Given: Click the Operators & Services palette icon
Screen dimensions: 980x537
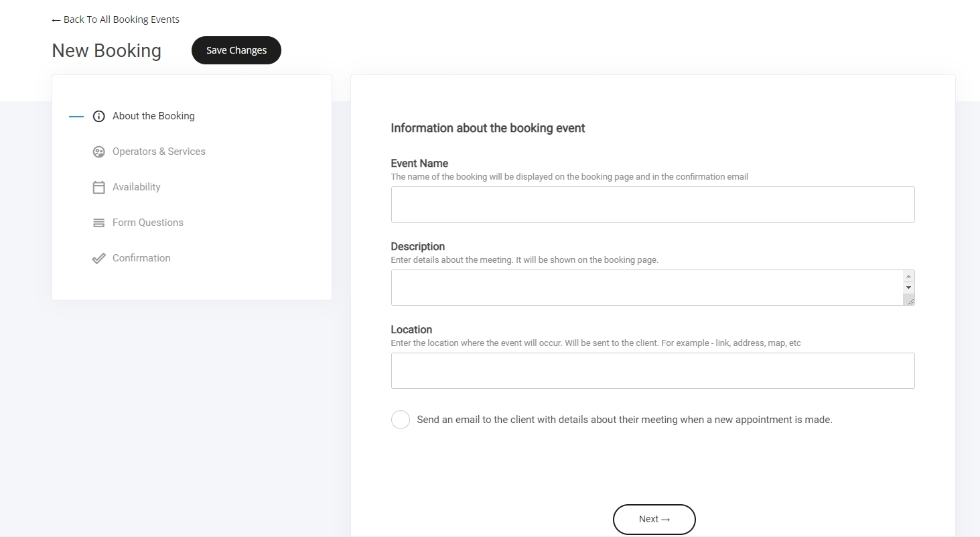Looking at the screenshot, I should [98, 152].
